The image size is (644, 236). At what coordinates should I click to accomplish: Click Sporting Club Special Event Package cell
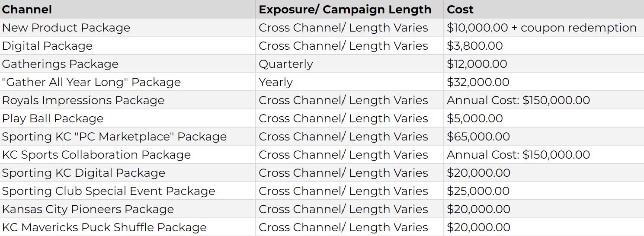tap(109, 191)
